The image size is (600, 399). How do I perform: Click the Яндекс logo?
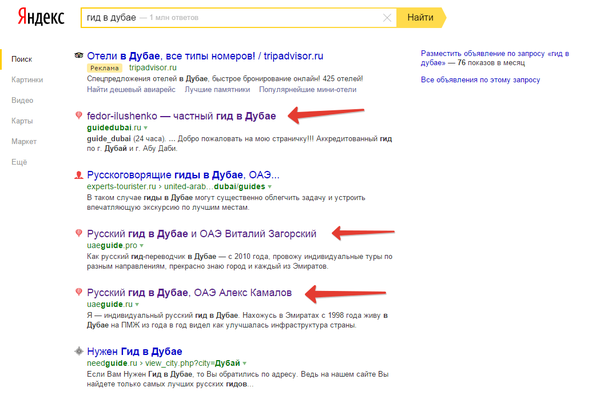coord(41,18)
